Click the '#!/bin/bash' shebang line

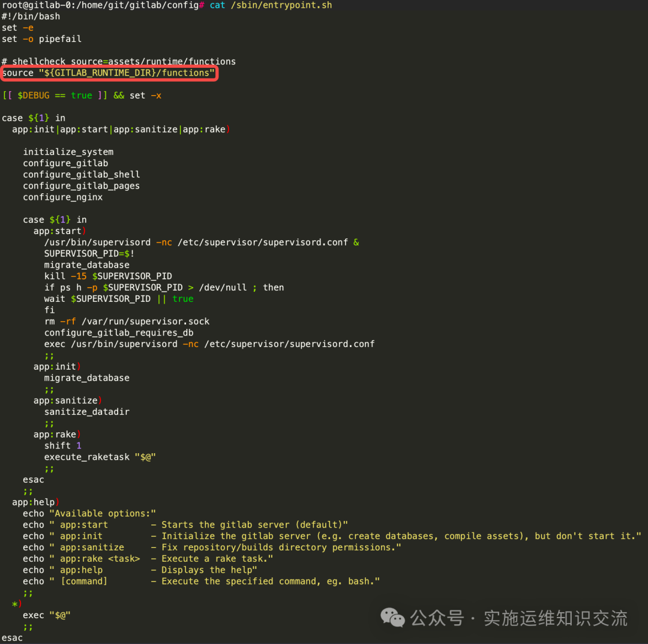point(31,17)
